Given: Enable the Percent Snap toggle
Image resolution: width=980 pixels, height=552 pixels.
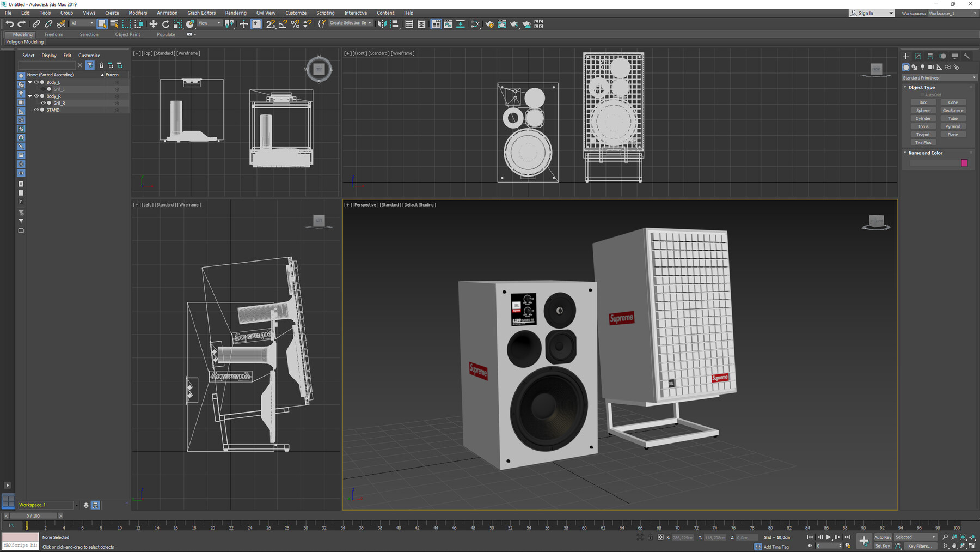Looking at the screenshot, I should coord(295,24).
